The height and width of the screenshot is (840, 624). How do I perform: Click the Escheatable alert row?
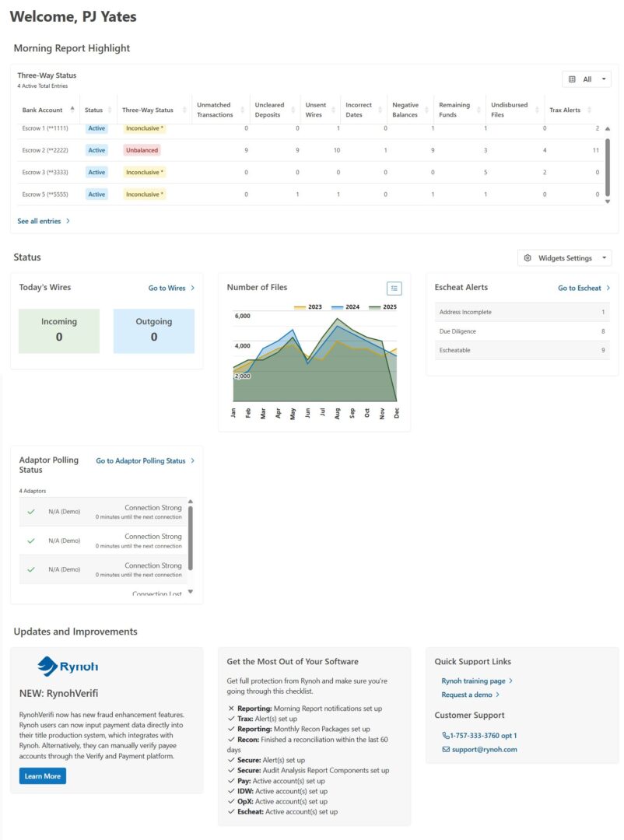[x=521, y=350]
